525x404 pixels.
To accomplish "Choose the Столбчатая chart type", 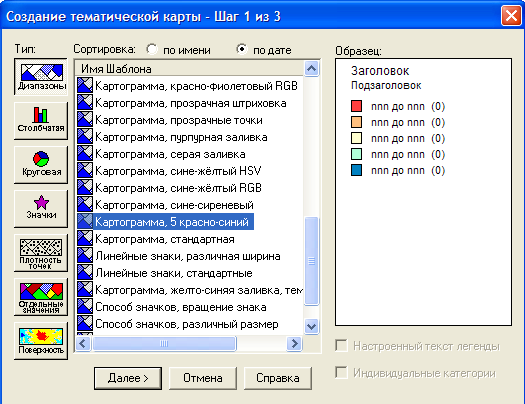I will 41,120.
